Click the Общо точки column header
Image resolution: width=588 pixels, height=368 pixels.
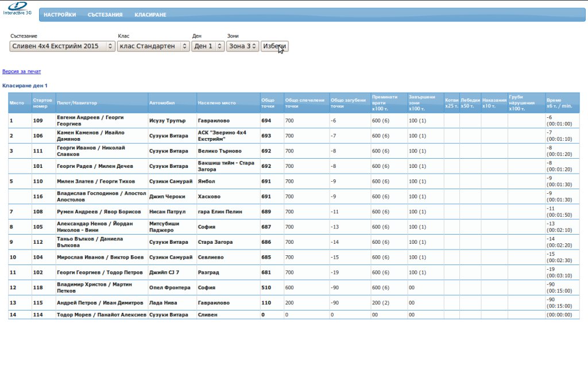tap(268, 103)
